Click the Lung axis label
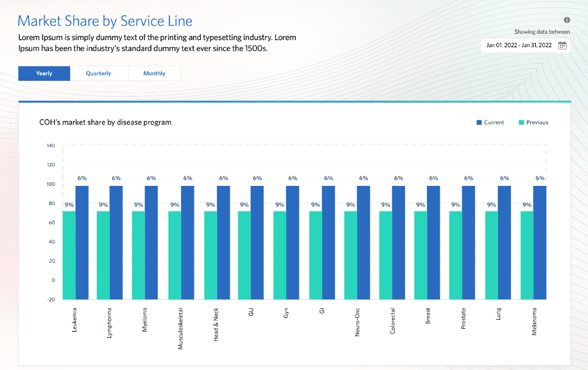Viewport: 588px width, 370px height. point(498,314)
